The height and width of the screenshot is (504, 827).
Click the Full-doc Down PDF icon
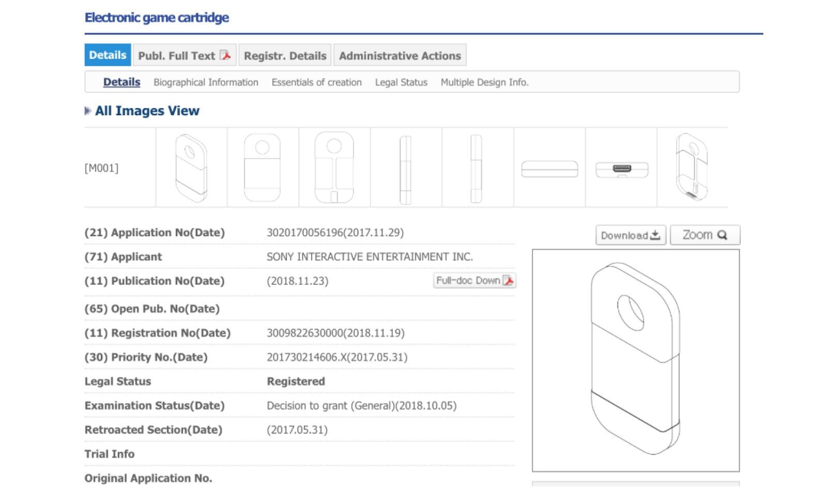coord(509,281)
